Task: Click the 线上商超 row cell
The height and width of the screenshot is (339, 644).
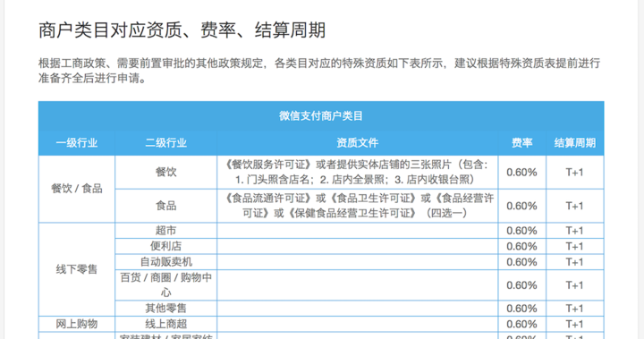Action: tap(166, 324)
